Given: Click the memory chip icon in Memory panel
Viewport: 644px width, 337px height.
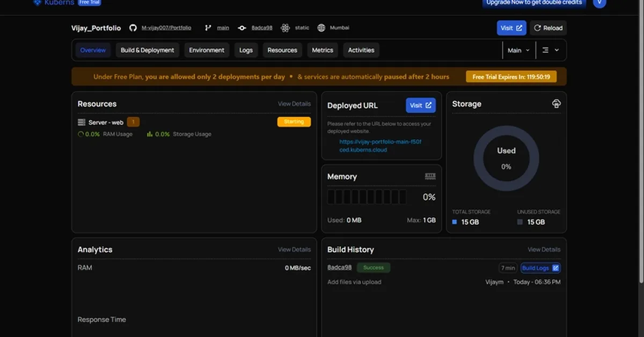Looking at the screenshot, I should pyautogui.click(x=430, y=177).
